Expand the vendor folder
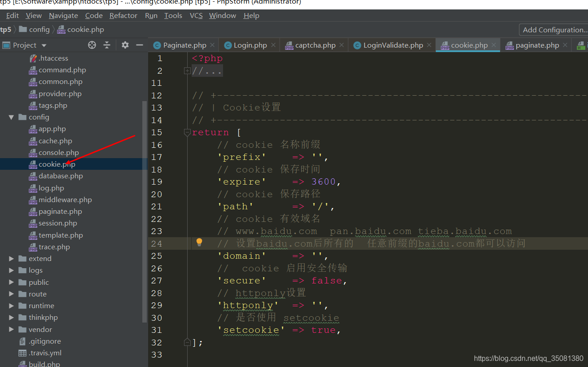The image size is (588, 367). tap(11, 329)
